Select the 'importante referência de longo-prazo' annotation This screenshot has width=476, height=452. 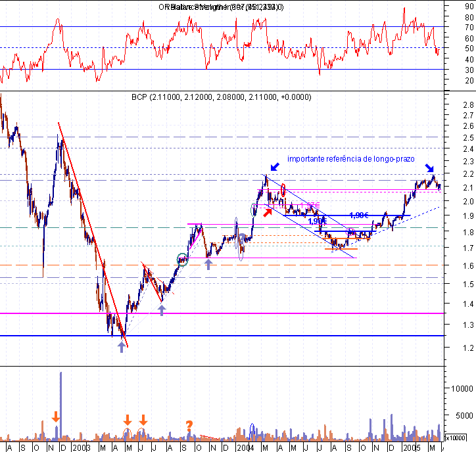click(351, 159)
